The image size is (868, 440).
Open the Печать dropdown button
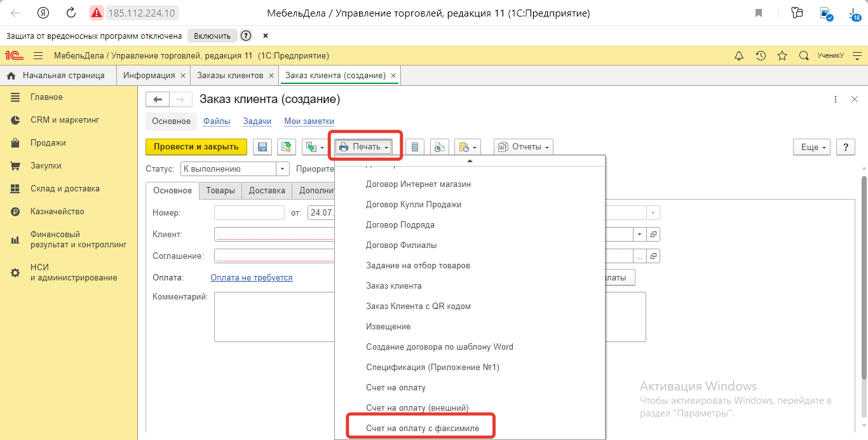364,147
